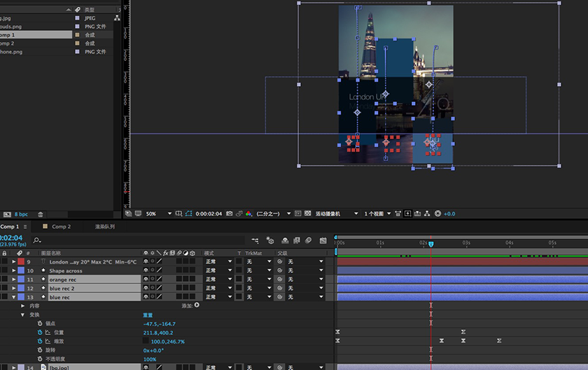Toggle the quality switch on blue rec 2
Image resolution: width=588 pixels, height=370 pixels.
coord(160,288)
